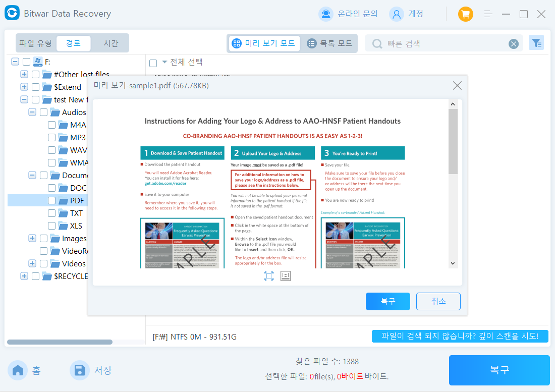Check the #Other lost files checkbox
The image size is (555, 392).
tap(35, 74)
